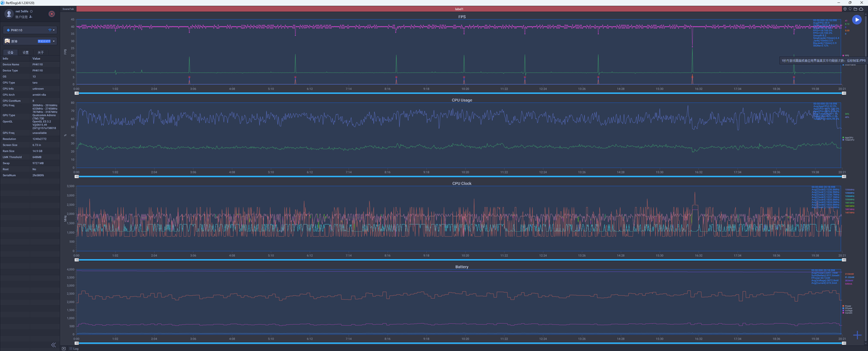The width and height of the screenshot is (868, 351).
Task: Switch to the 设置 tab
Action: 25,53
